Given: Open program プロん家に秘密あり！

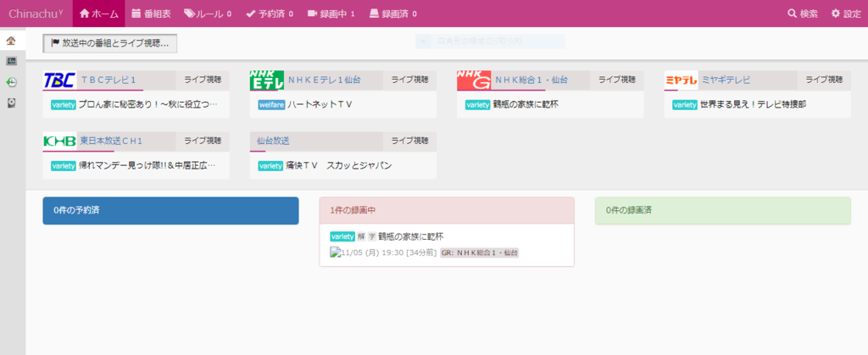Looking at the screenshot, I should point(147,104).
